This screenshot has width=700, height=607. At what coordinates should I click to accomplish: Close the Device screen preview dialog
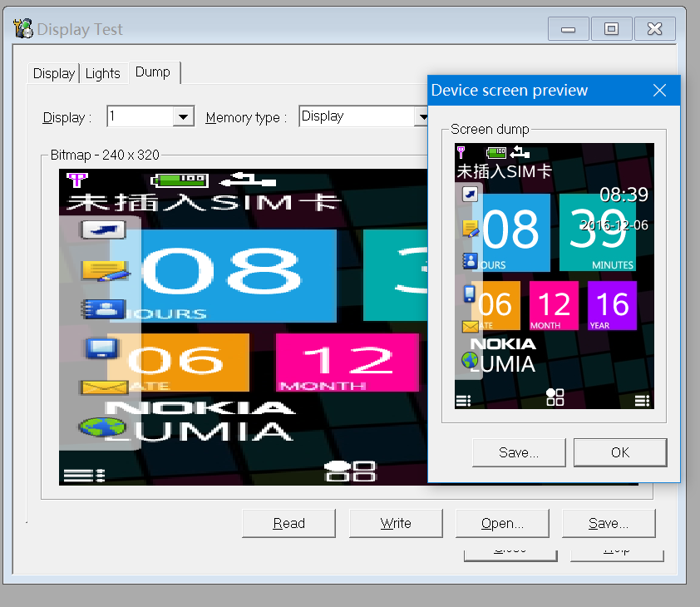coord(659,91)
